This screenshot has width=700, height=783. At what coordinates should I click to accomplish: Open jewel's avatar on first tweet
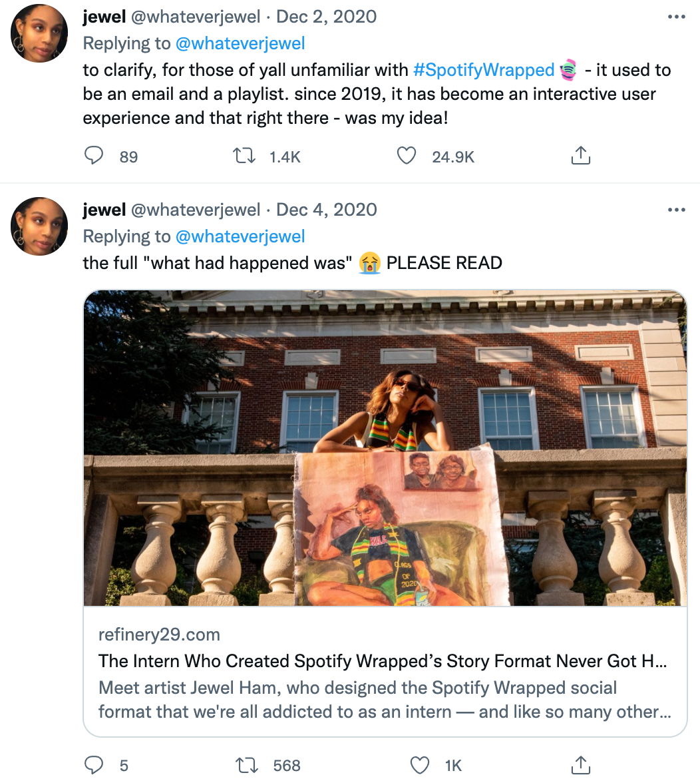pos(39,33)
